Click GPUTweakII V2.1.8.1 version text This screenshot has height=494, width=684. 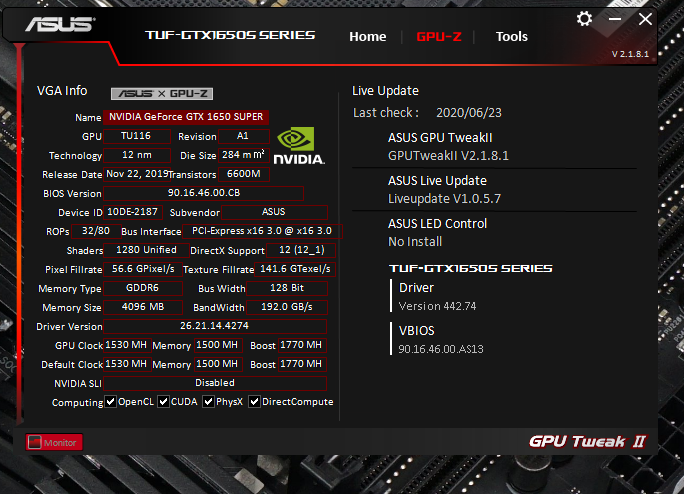click(x=448, y=156)
